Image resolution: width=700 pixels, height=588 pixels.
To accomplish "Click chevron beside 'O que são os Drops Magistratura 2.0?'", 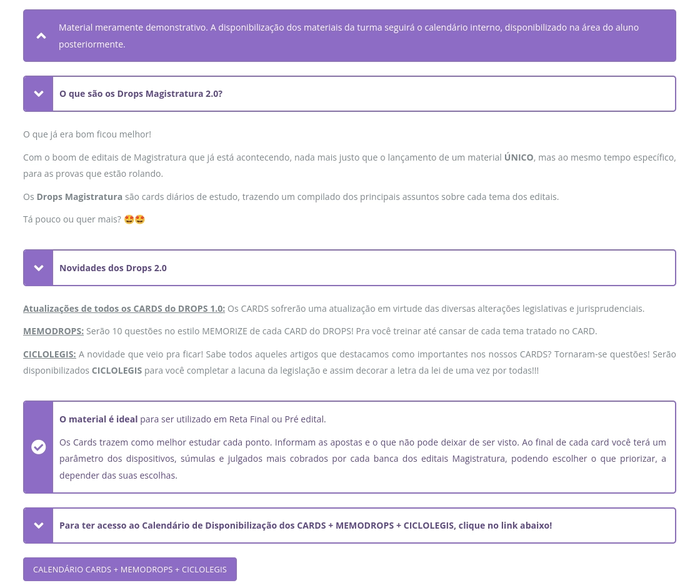I will [x=39, y=94].
